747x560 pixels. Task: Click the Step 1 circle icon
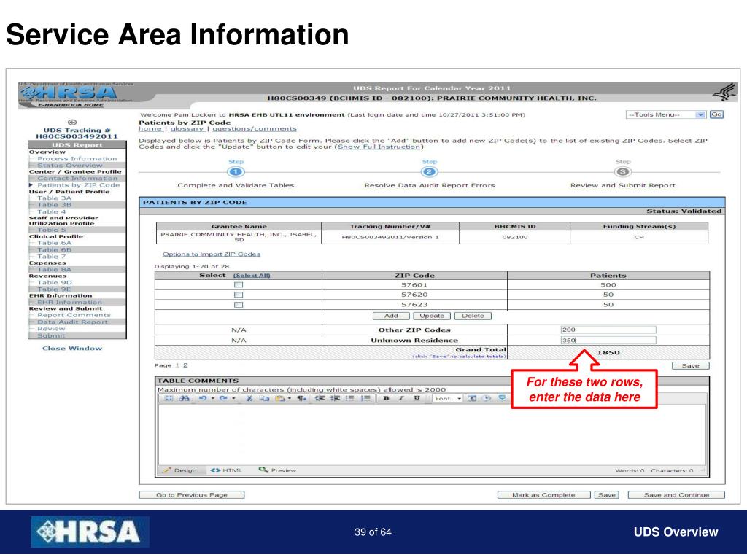(236, 172)
